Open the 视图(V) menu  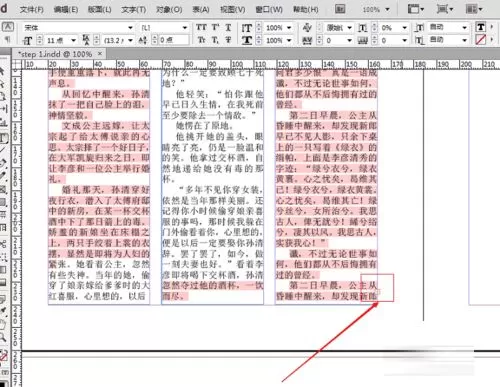[233, 10]
